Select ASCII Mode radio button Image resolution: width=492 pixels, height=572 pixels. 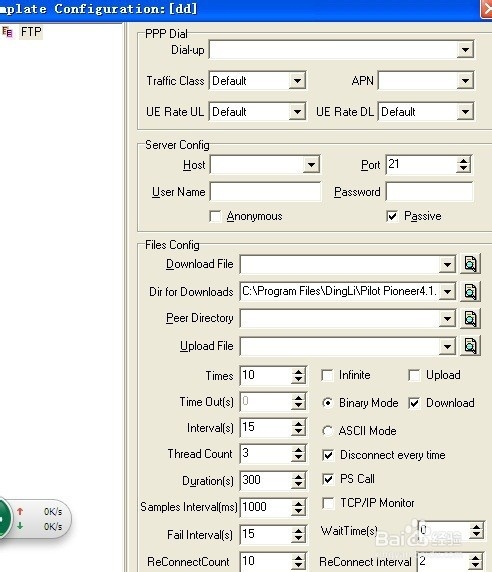[328, 431]
